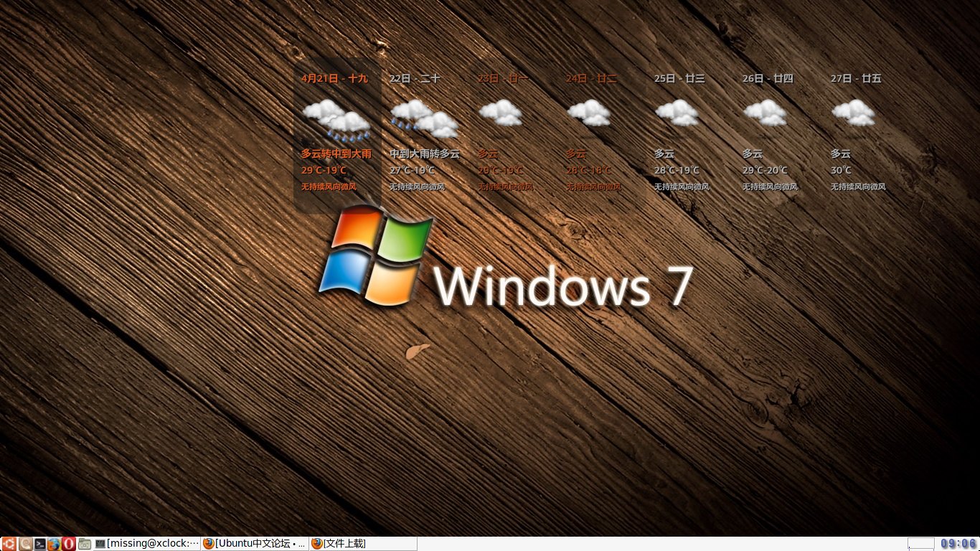
Task: Select the '23日 - 廿一' date heading
Action: (503, 78)
